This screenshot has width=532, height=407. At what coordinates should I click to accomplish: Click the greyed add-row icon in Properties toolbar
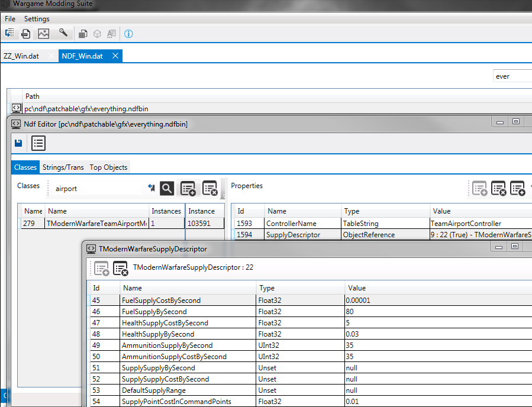tap(480, 188)
